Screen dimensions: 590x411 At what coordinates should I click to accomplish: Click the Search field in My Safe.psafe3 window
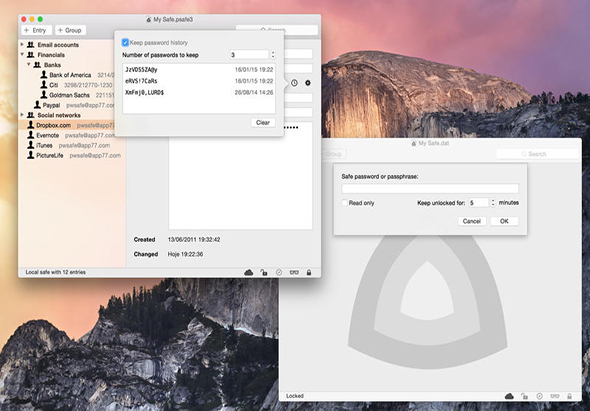coord(277,30)
